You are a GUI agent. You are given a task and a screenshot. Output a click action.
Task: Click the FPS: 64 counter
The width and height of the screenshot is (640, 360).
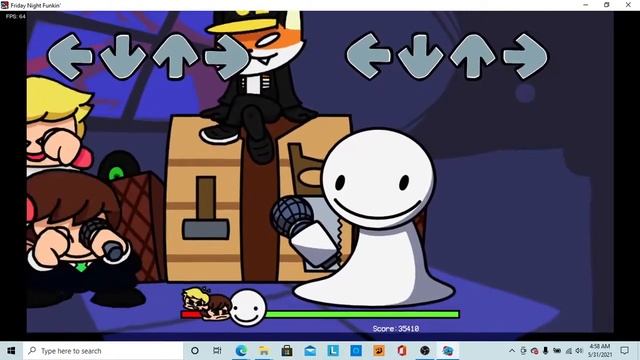(16, 16)
